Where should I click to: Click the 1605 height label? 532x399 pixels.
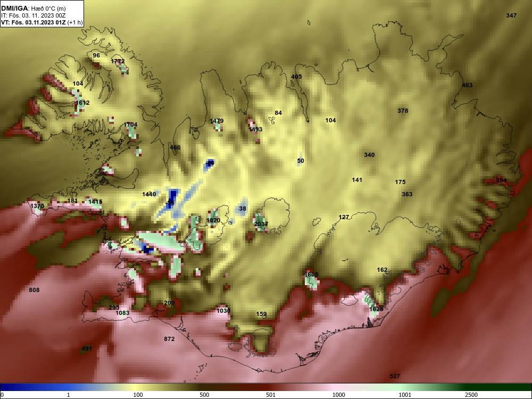[311, 275]
